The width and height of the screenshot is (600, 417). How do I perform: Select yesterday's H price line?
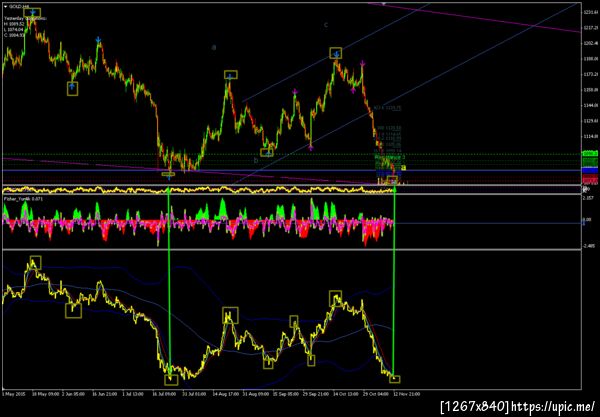(x=14, y=24)
